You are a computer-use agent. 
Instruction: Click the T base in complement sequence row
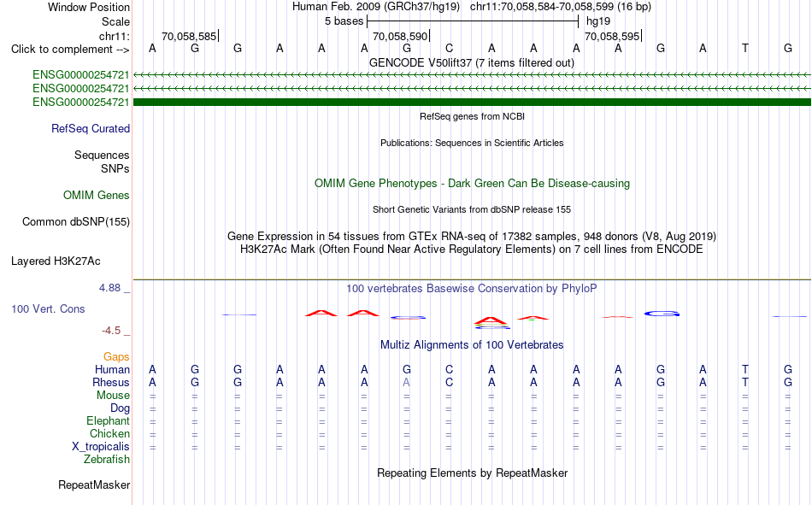pyautogui.click(x=744, y=48)
